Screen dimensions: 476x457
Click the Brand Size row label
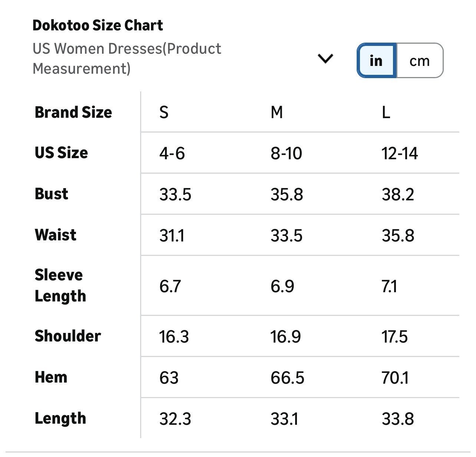73,112
